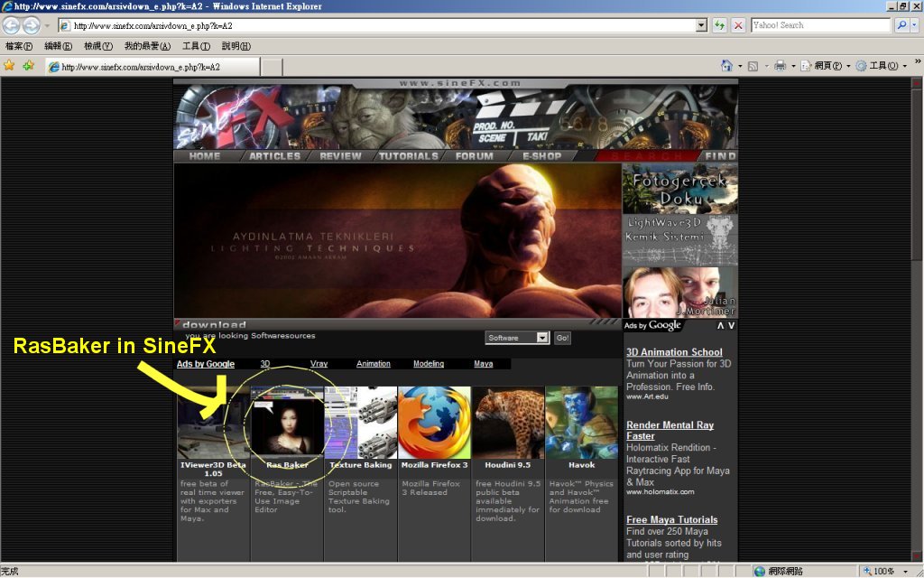This screenshot has height=578, width=924.
Task: Go forward with the Forward arrow button
Action: 32,25
